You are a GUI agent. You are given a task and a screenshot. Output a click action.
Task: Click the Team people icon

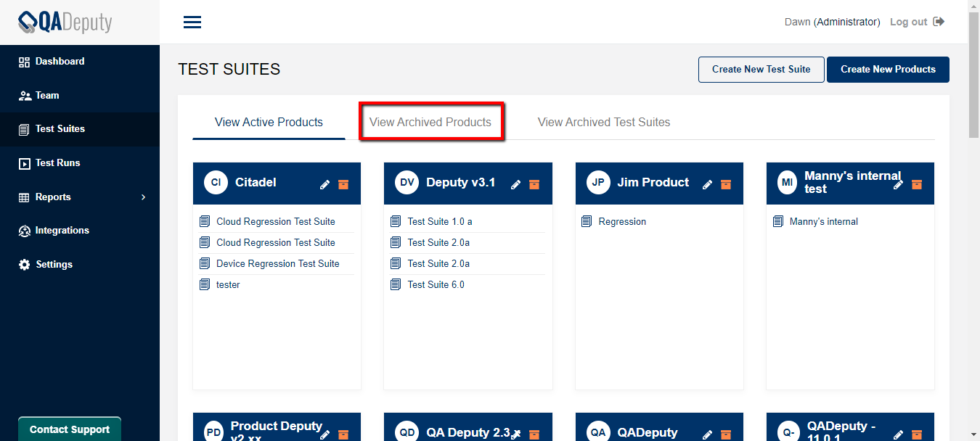pos(24,96)
